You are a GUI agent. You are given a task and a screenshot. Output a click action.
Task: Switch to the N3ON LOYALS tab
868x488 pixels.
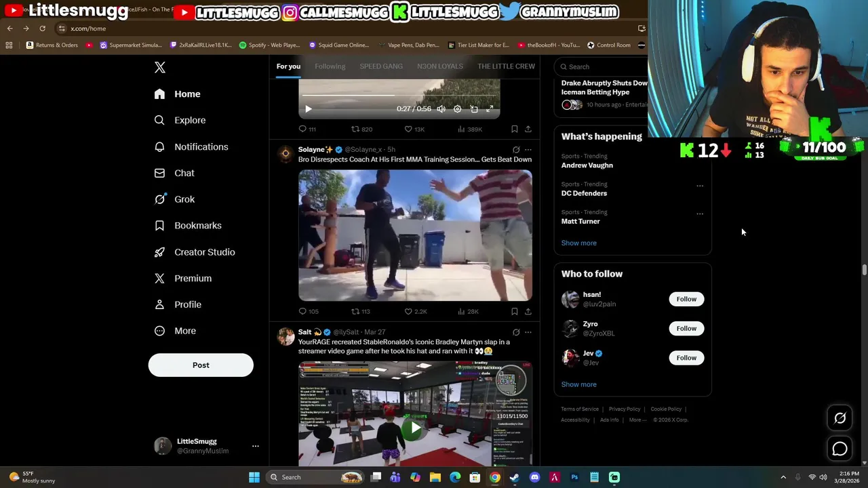click(x=440, y=66)
